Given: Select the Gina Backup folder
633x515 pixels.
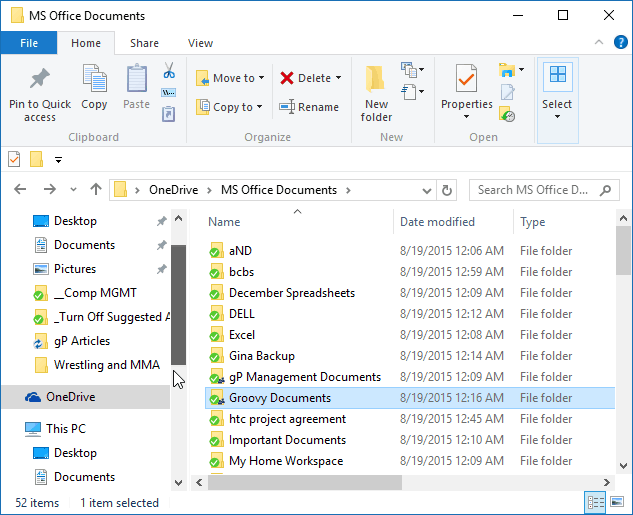Looking at the screenshot, I should coord(262,356).
